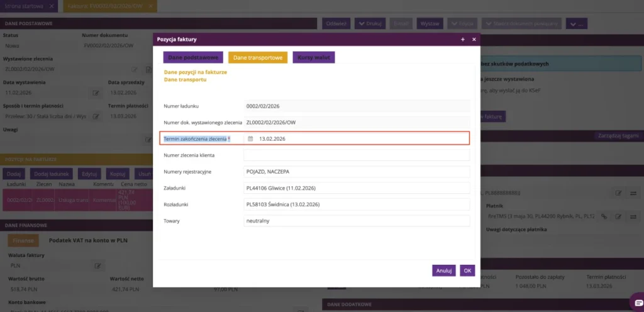Click the Dane transportu link
Viewport: 644px width, 312px height.
coord(186,80)
